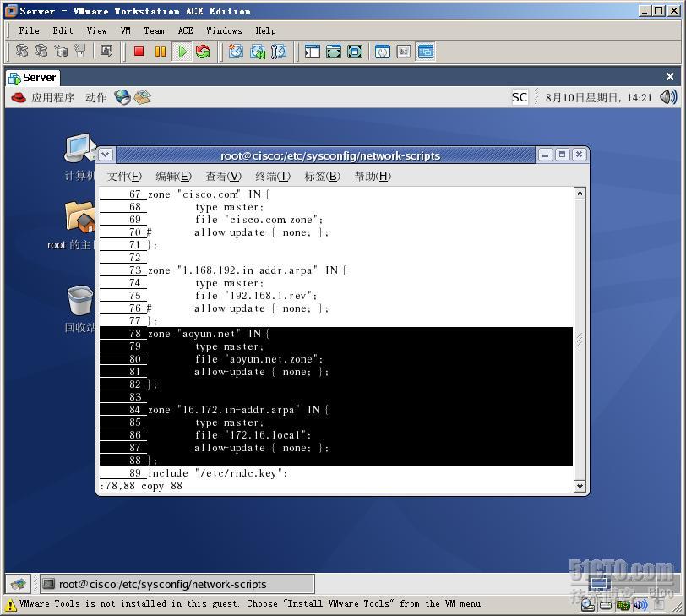Click the second team toolbar icon

pyautogui.click(x=41, y=52)
